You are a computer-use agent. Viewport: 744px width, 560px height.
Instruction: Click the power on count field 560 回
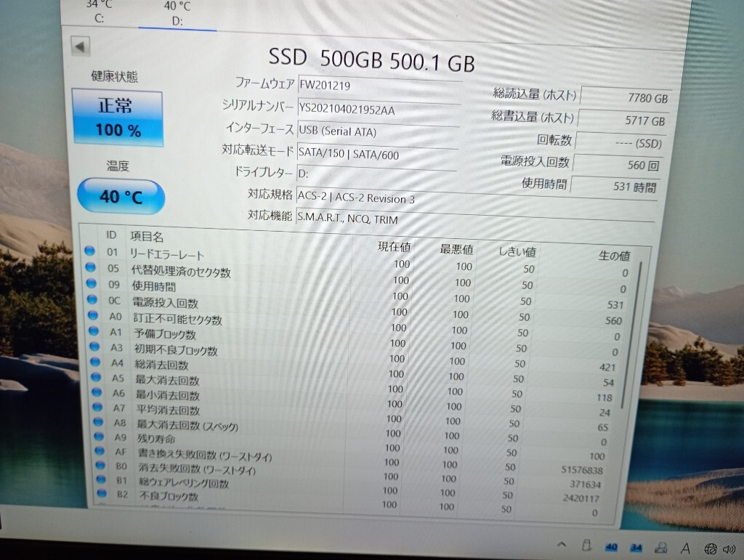(618, 165)
